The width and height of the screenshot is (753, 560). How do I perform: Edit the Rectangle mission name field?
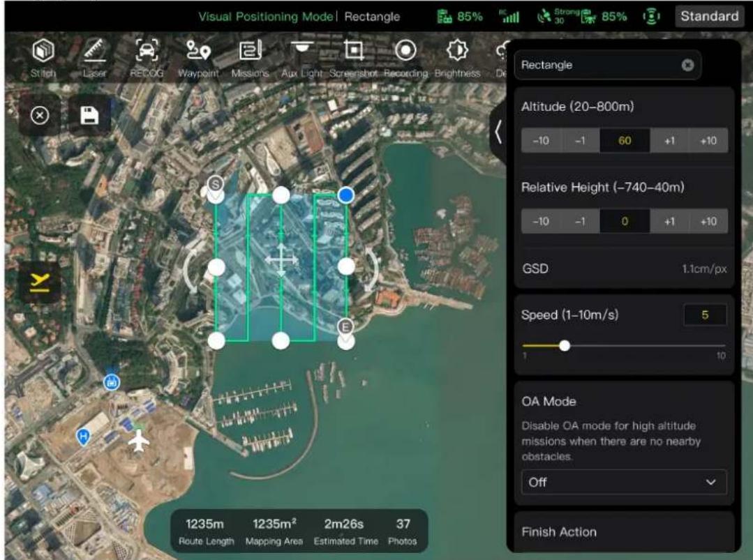tap(607, 65)
